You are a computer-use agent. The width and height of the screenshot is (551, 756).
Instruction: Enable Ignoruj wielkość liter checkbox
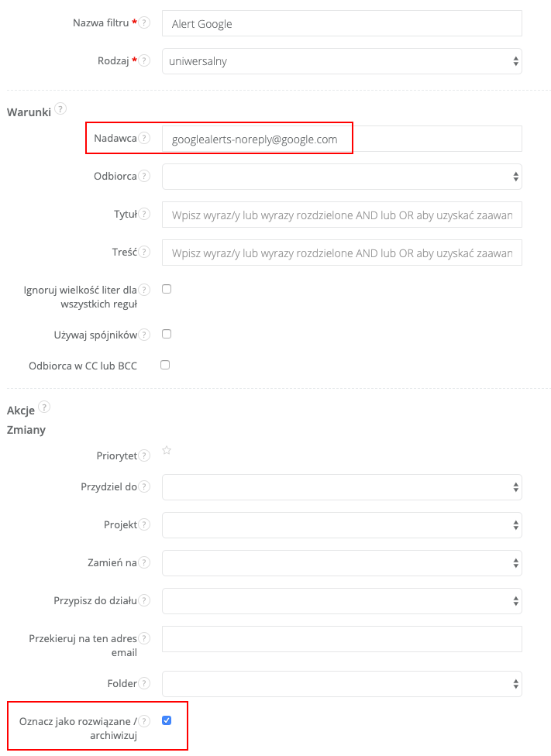[166, 289]
